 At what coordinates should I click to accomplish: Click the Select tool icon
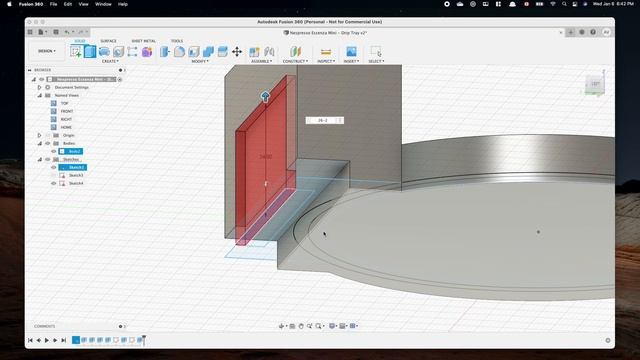click(376, 52)
